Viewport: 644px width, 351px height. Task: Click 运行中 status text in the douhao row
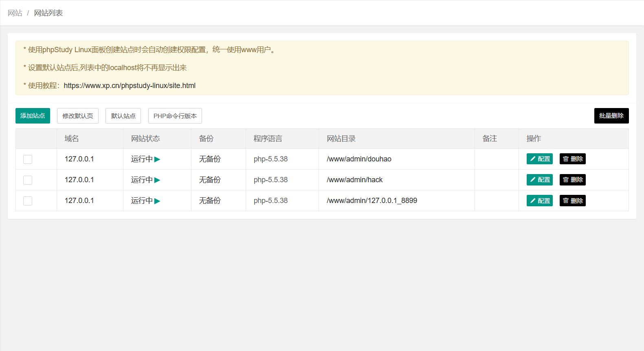(142, 159)
